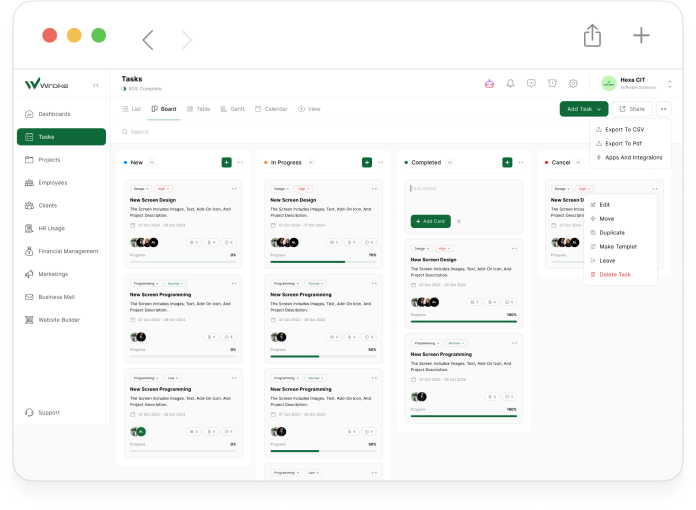Click 100% progress bar on Completed Design card
This screenshot has width=696, height=510.
tap(463, 321)
